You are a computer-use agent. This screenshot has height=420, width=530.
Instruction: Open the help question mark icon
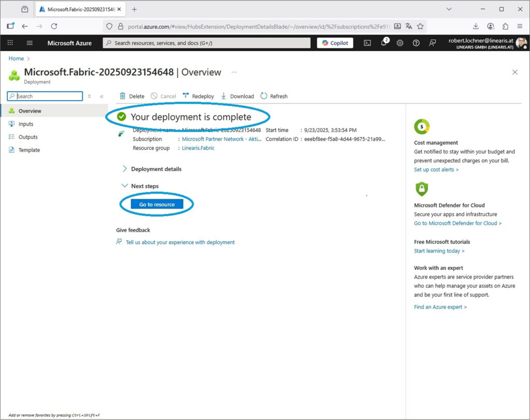416,43
